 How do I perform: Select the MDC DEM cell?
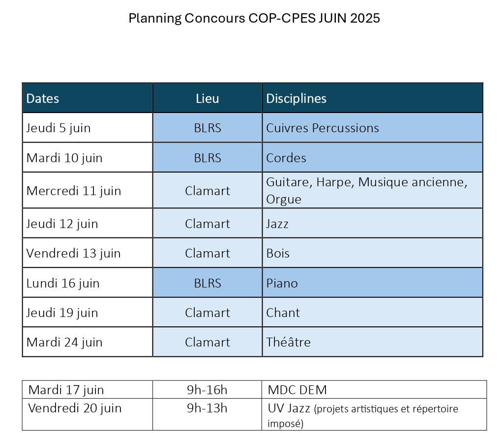(374, 390)
